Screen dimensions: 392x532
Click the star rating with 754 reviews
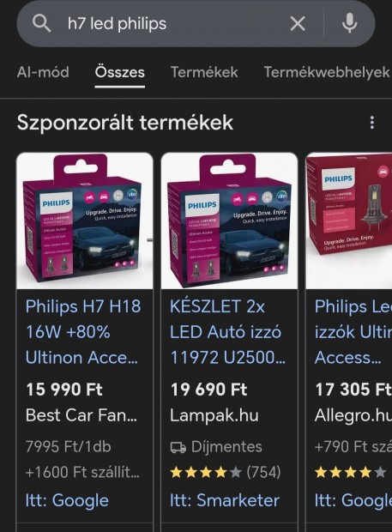[x=225, y=472]
